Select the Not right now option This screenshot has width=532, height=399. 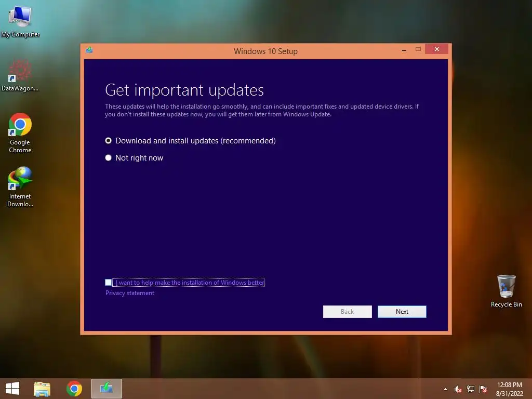[134, 158]
